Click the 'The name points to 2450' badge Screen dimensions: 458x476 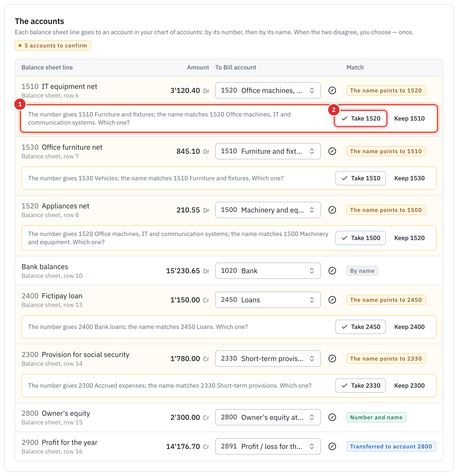(386, 300)
